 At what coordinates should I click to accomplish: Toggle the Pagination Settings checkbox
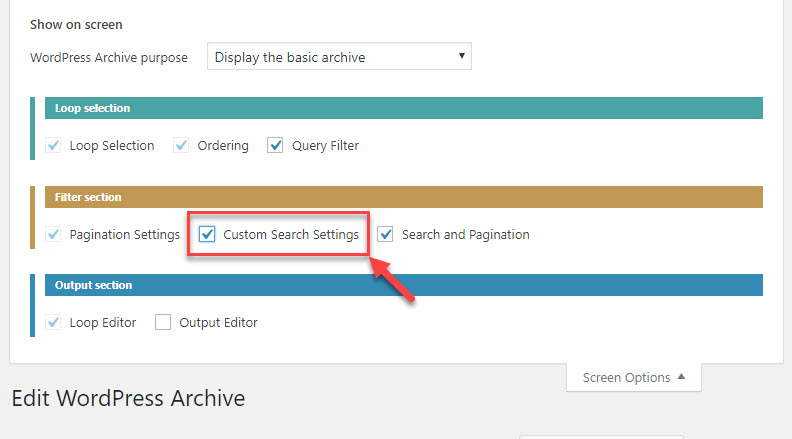point(53,234)
